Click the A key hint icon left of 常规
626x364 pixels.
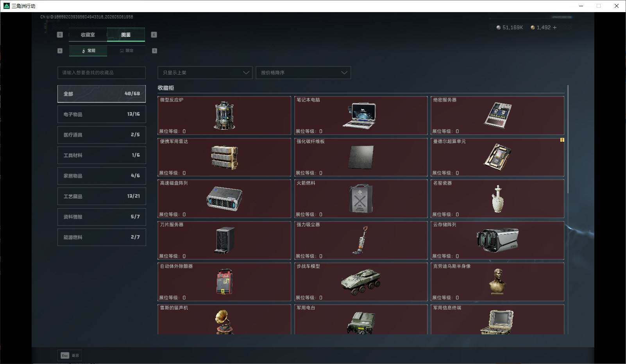point(60,51)
